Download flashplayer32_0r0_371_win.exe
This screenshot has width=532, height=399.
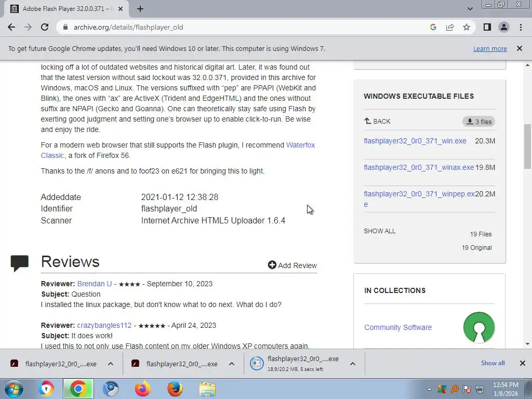[415, 141]
